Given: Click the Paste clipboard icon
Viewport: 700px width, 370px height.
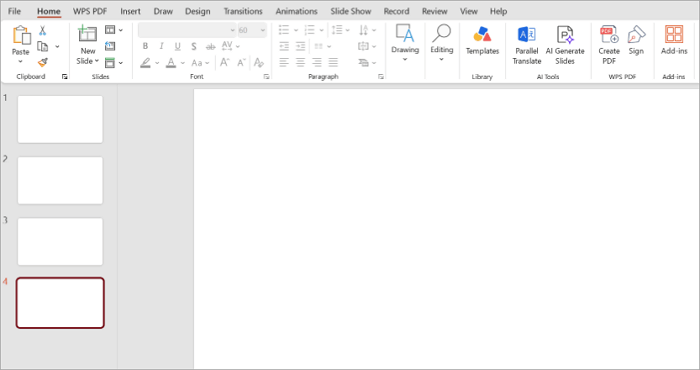Looking at the screenshot, I should pos(21,35).
